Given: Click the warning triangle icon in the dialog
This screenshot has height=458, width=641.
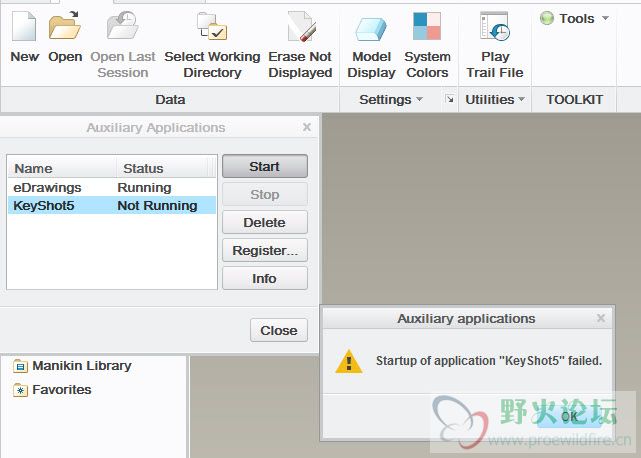Looking at the screenshot, I should point(349,361).
